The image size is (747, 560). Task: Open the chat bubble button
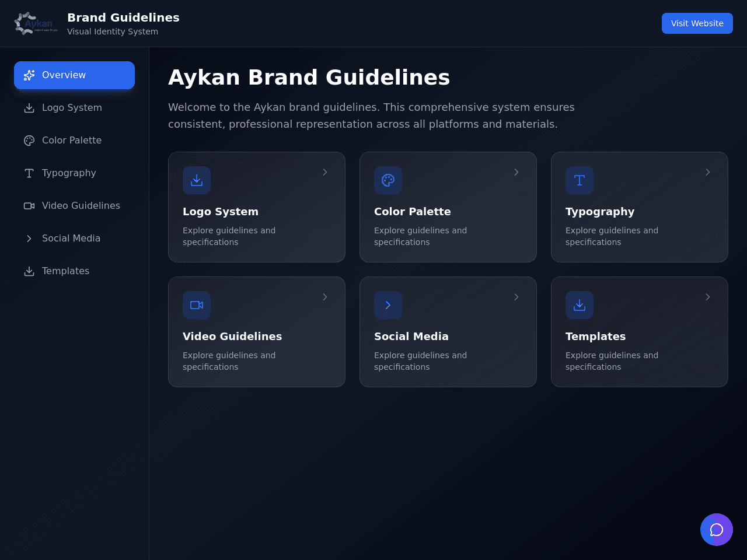click(717, 530)
